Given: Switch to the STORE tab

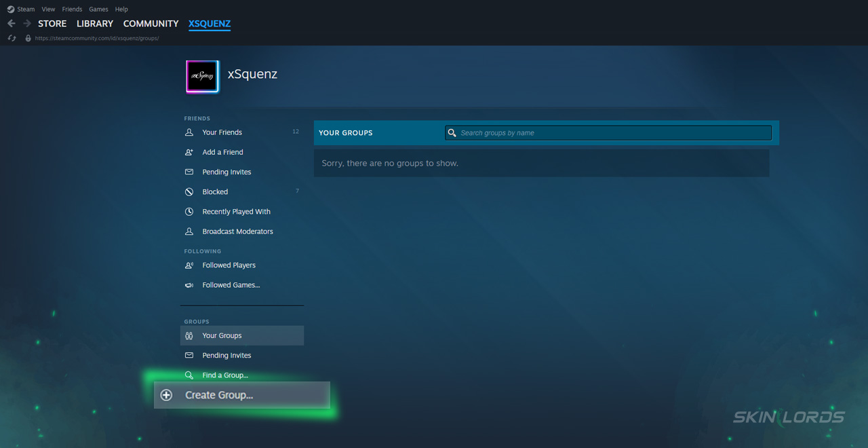Looking at the screenshot, I should 52,23.
